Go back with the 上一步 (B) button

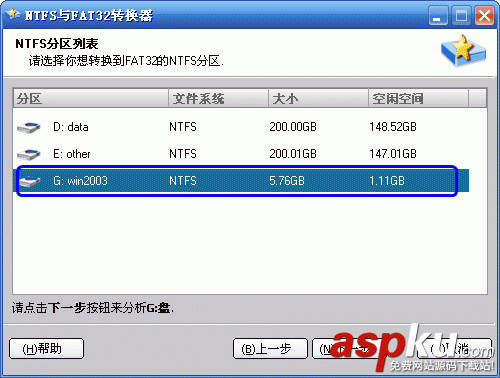coord(270,349)
